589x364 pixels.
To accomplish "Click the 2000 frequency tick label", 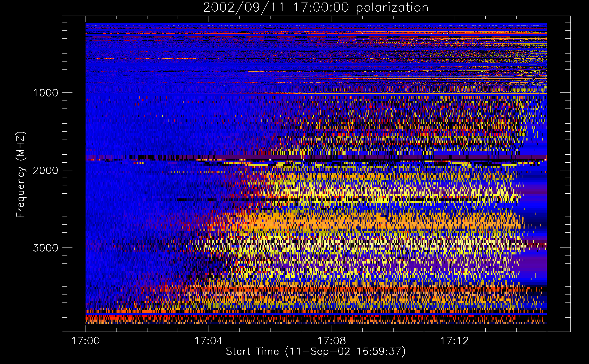I will click(x=46, y=170).
